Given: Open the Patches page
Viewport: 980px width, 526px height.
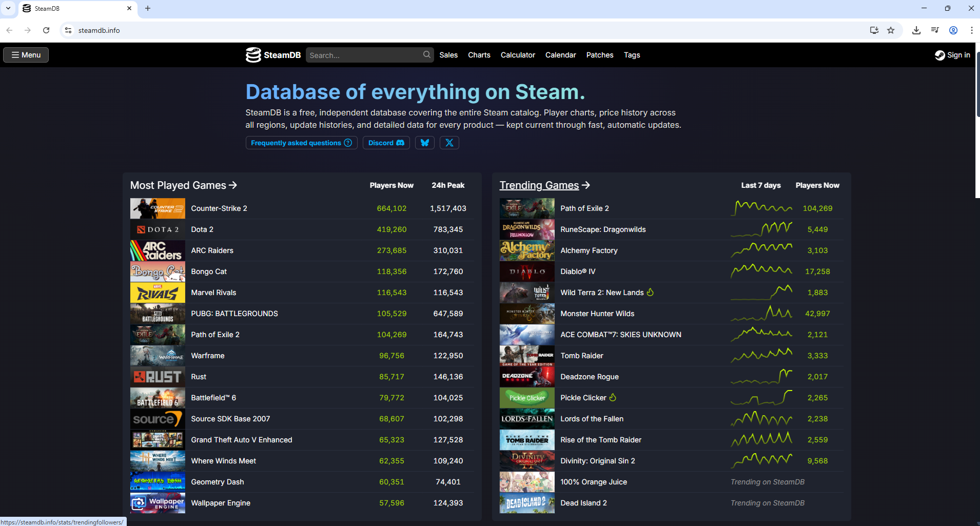Looking at the screenshot, I should tap(600, 55).
